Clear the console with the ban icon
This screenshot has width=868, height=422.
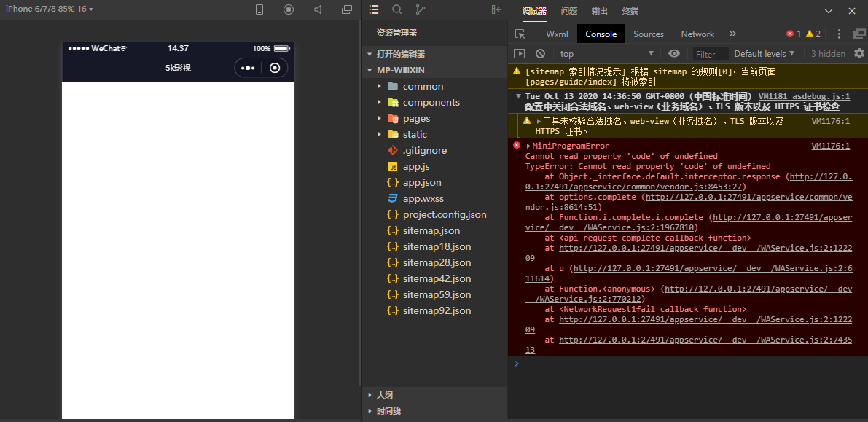[540, 54]
